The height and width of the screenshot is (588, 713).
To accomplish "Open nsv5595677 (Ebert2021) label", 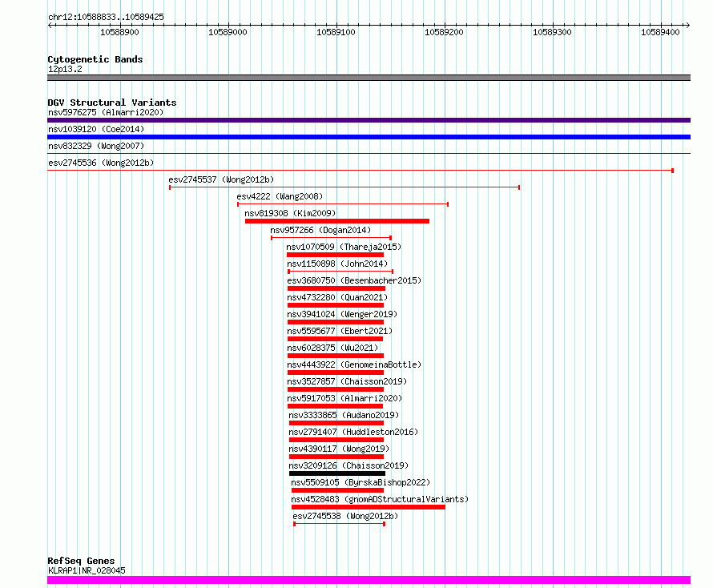I will coord(340,331).
